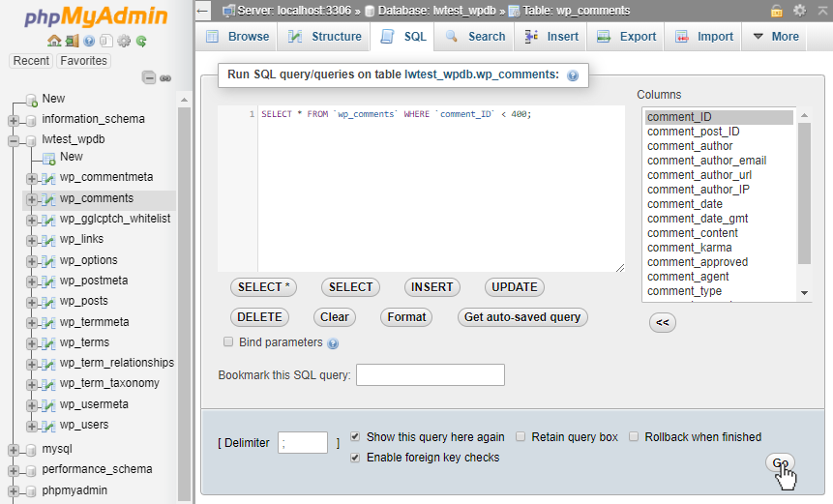The width and height of the screenshot is (833, 504).
Task: Expand the wp_posts table tree node
Action: tap(32, 302)
